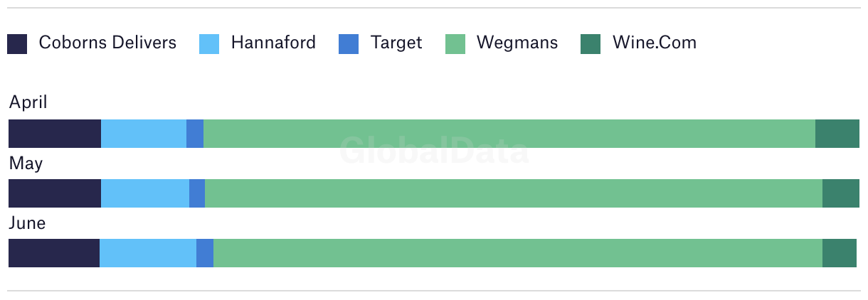Select the June Wegmans bar segment
The height and width of the screenshot is (300, 868).
(518, 253)
